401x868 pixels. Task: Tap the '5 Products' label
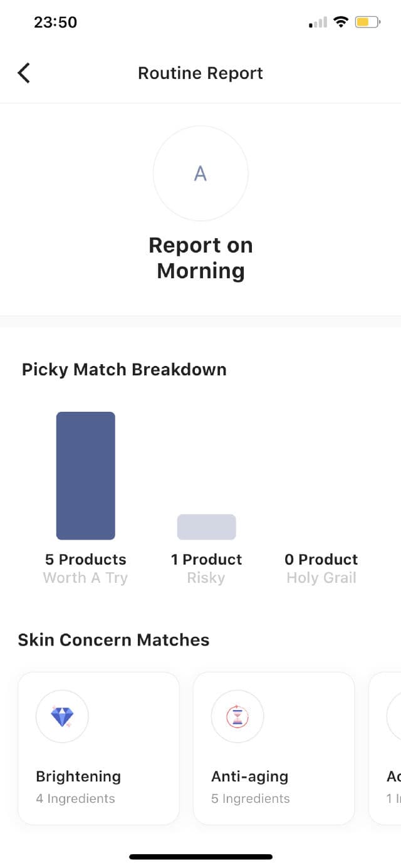tap(85, 560)
